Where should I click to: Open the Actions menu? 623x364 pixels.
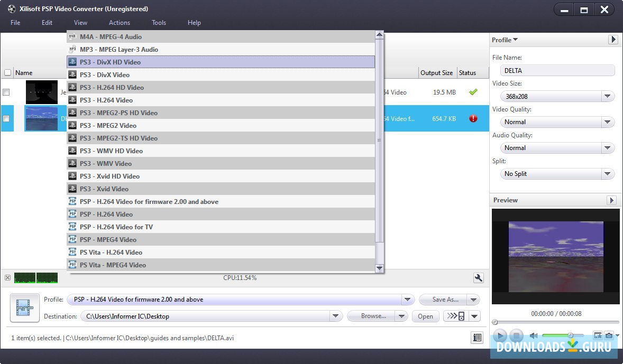point(119,22)
